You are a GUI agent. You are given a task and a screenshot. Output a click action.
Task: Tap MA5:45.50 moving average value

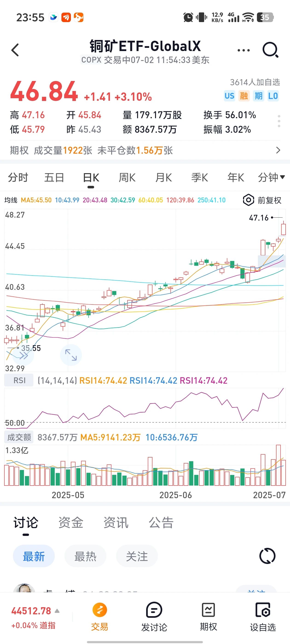click(36, 200)
